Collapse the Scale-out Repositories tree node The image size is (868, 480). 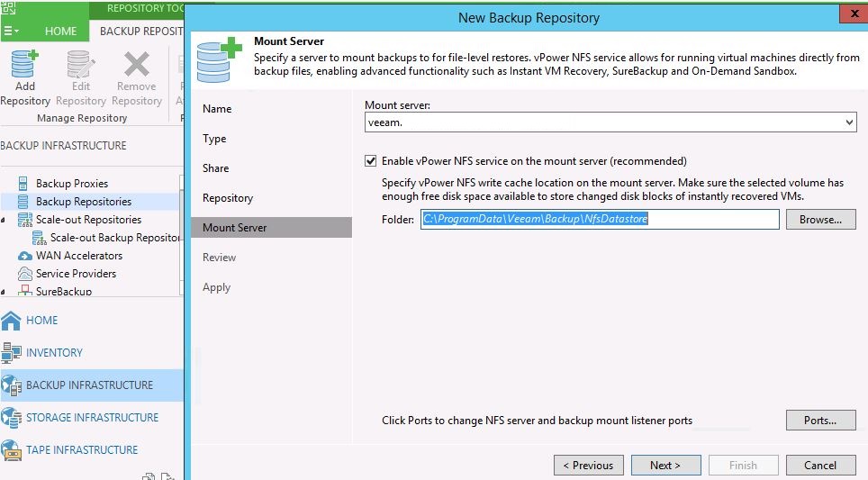coord(4,221)
